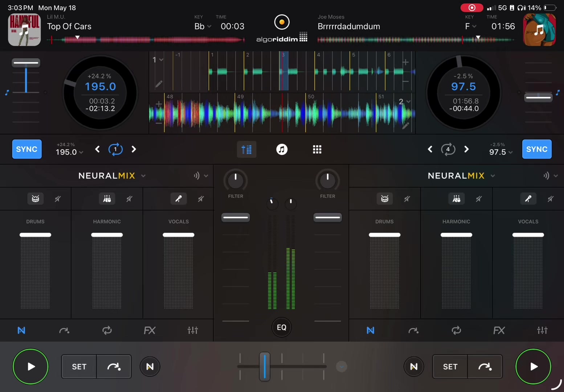564x392 pixels.
Task: Open the right deck FX tab
Action: (x=499, y=330)
